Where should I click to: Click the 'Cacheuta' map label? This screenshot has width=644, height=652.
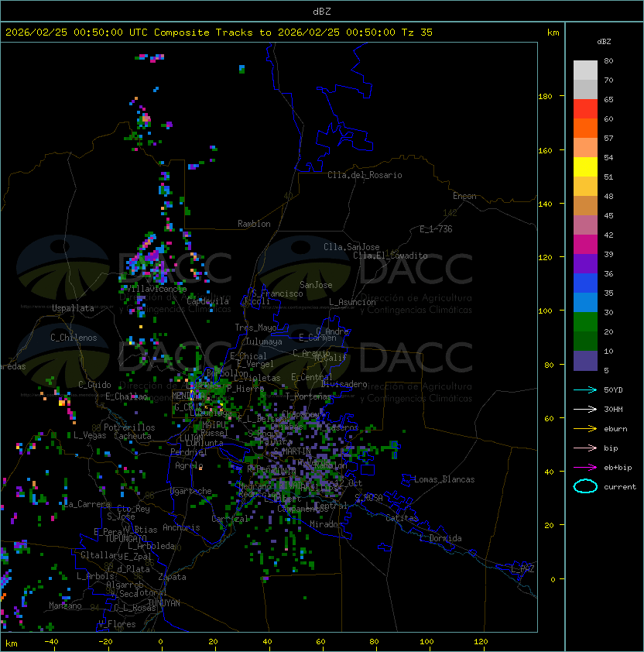click(x=132, y=436)
